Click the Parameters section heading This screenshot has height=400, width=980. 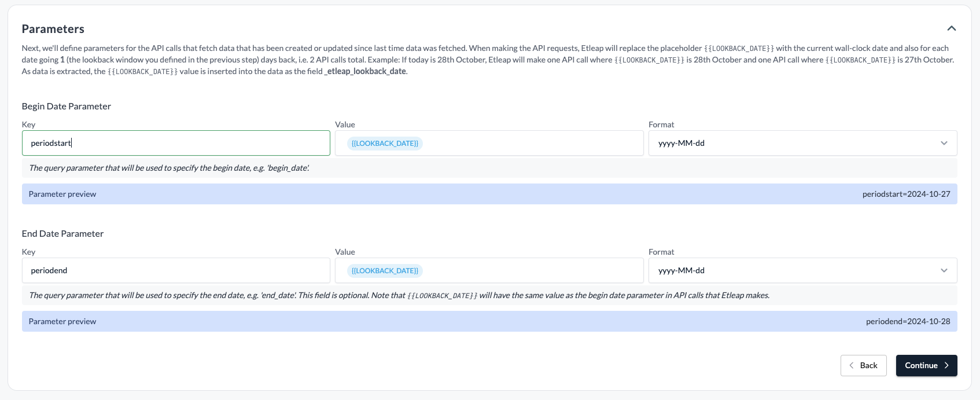[x=53, y=29]
